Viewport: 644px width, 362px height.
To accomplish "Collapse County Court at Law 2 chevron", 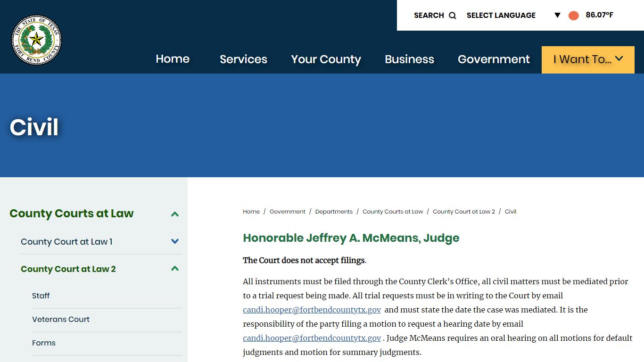I will click(175, 269).
